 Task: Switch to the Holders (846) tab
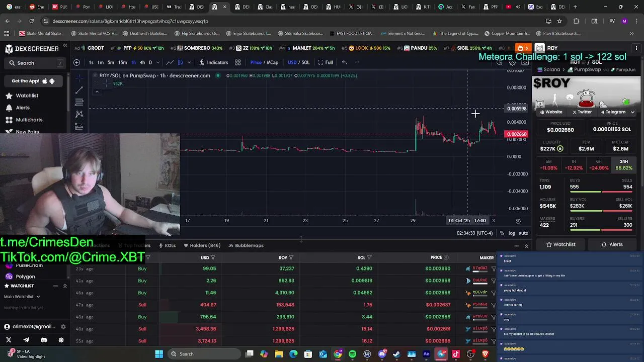click(202, 245)
